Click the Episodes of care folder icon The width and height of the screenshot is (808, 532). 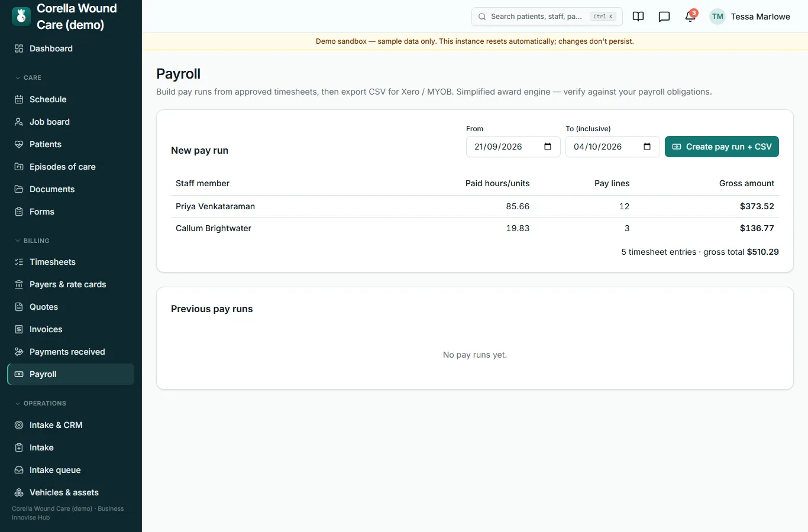pos(19,167)
